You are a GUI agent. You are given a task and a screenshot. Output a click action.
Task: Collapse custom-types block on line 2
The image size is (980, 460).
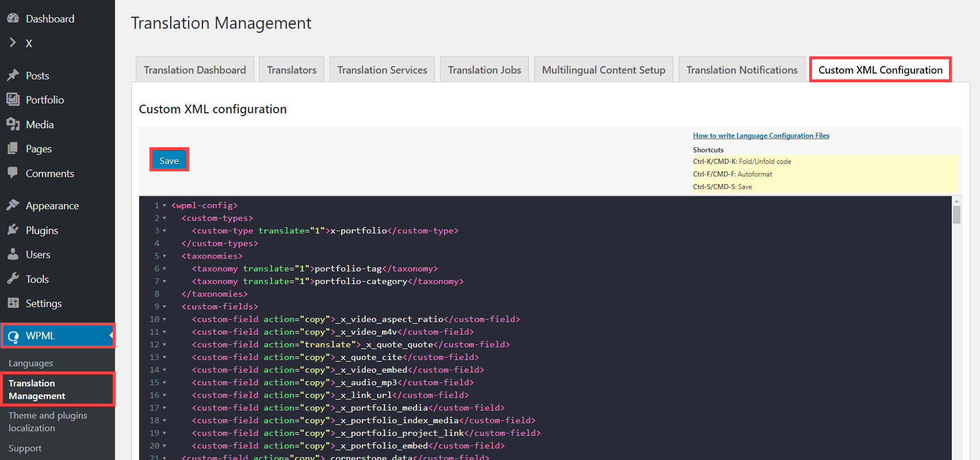click(x=164, y=218)
